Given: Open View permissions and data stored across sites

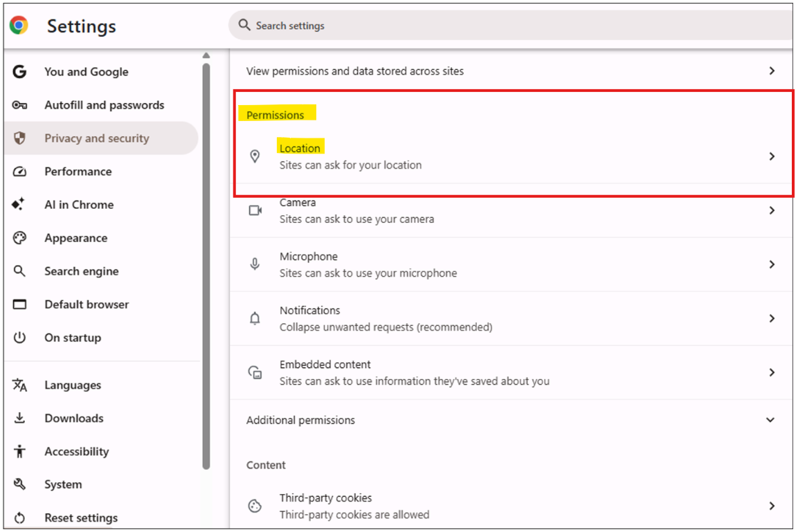Looking at the screenshot, I should (512, 71).
